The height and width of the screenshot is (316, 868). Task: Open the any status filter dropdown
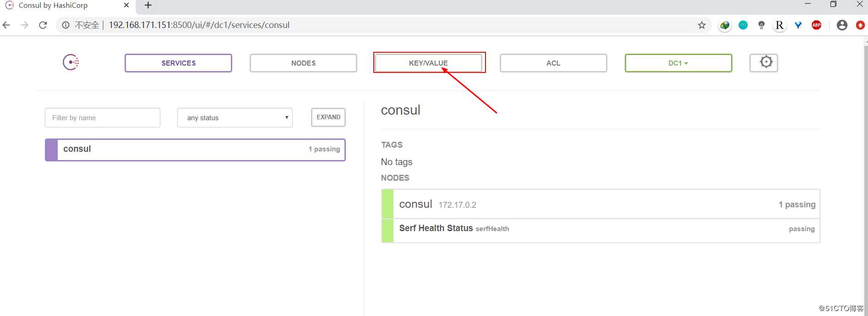(x=235, y=118)
